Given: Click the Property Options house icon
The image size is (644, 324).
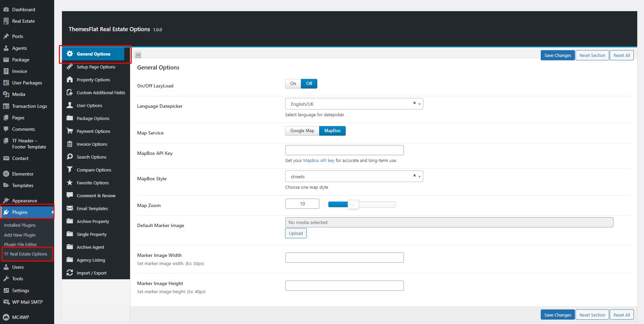Looking at the screenshot, I should [70, 79].
